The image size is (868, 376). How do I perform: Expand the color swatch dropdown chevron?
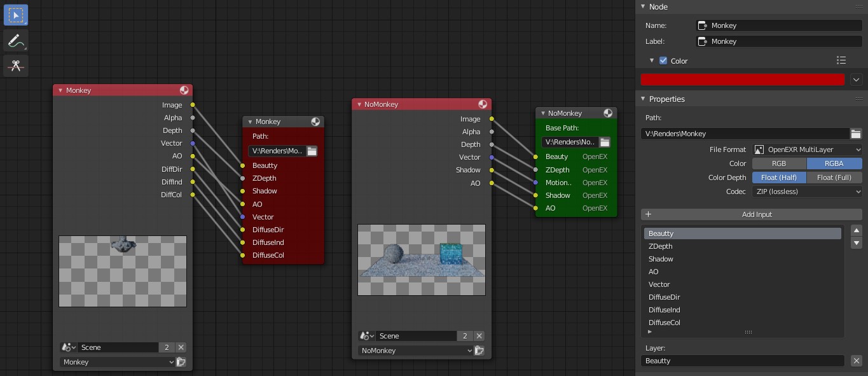(857, 80)
